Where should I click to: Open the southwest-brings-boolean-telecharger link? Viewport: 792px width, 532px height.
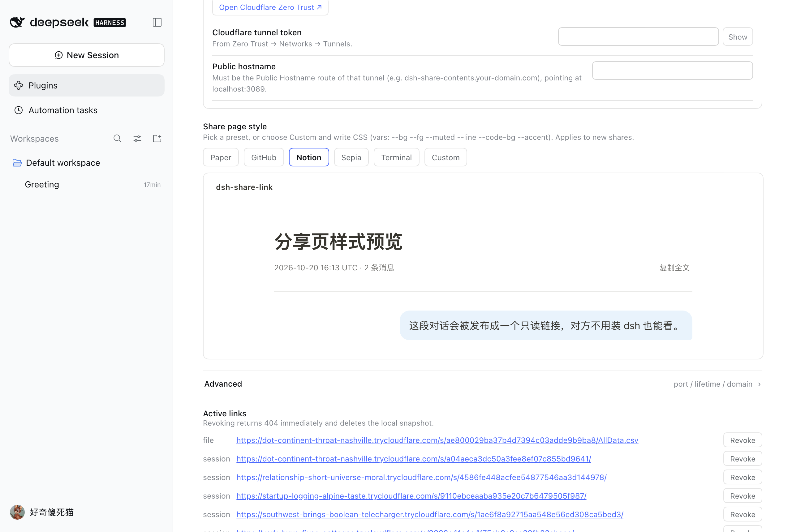(x=430, y=515)
